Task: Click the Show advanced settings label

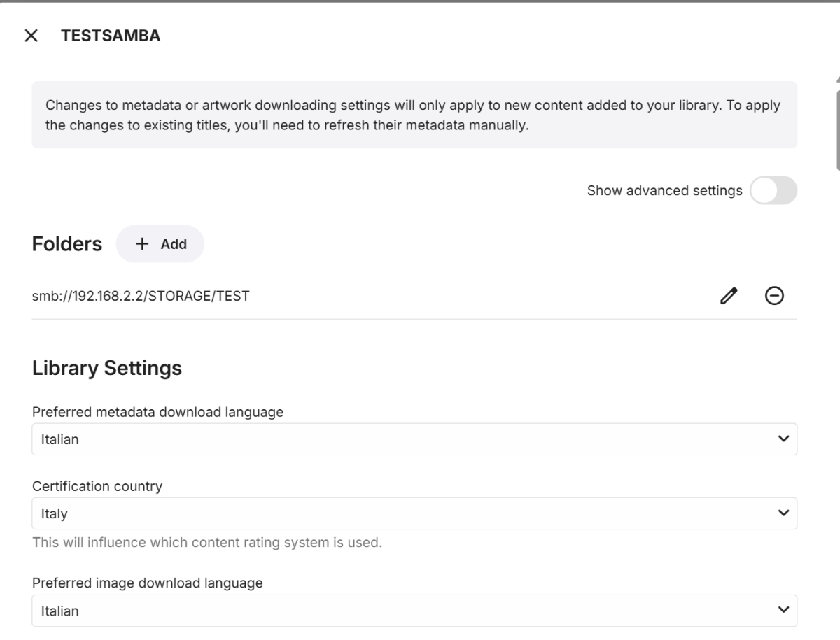Action: pos(664,190)
